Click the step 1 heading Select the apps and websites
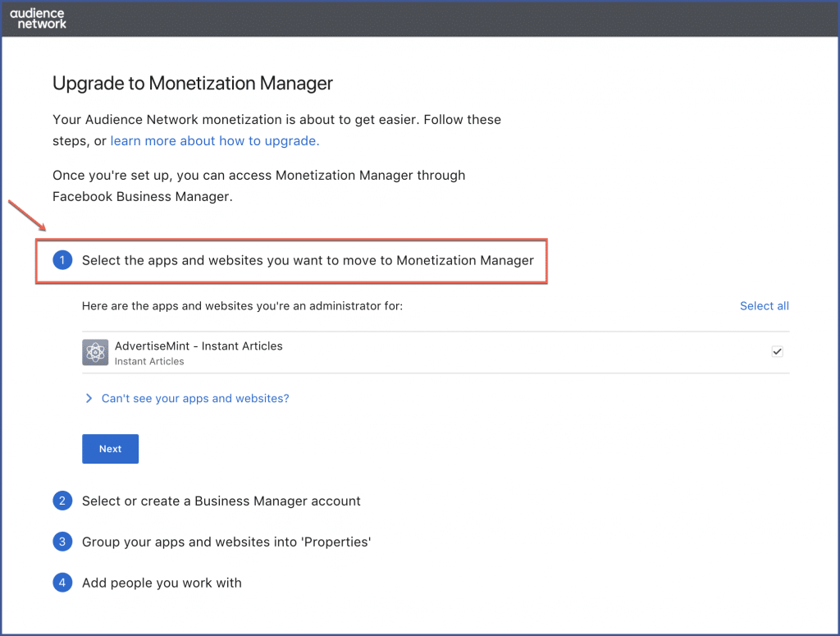Screen dimensions: 840x636 point(308,260)
